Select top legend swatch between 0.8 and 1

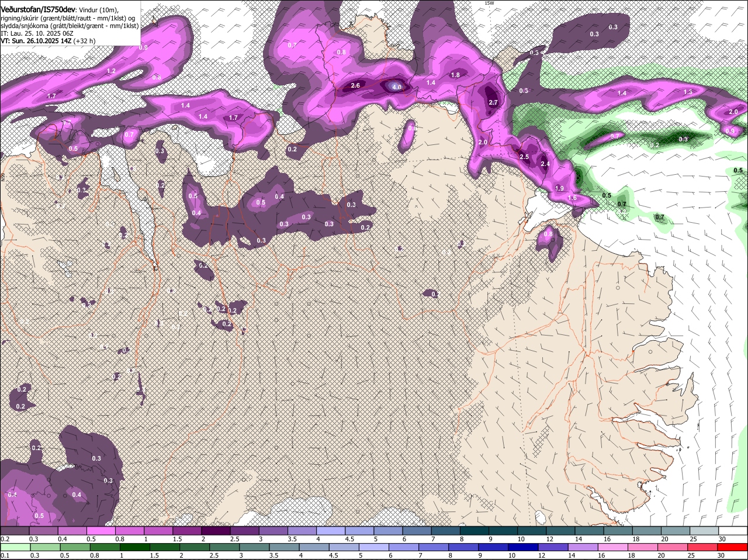click(130, 531)
